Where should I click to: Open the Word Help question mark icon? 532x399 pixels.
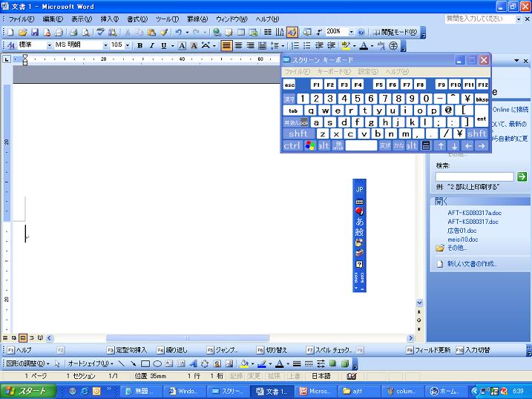[x=361, y=32]
